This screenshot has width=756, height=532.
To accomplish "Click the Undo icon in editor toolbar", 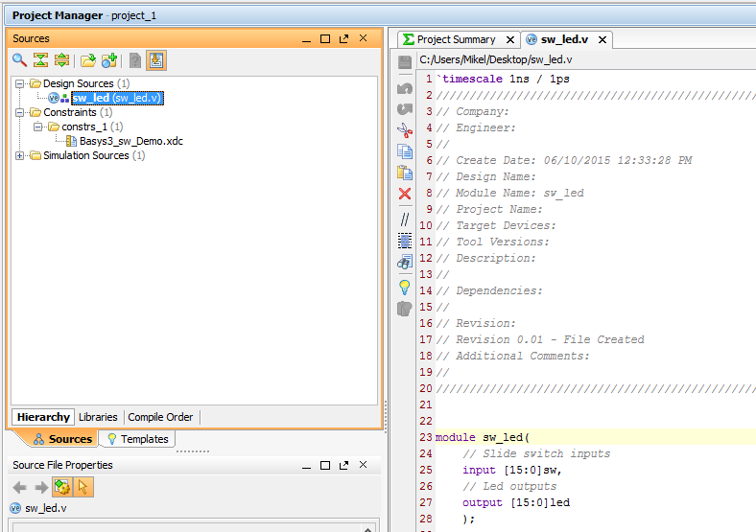I will (405, 88).
